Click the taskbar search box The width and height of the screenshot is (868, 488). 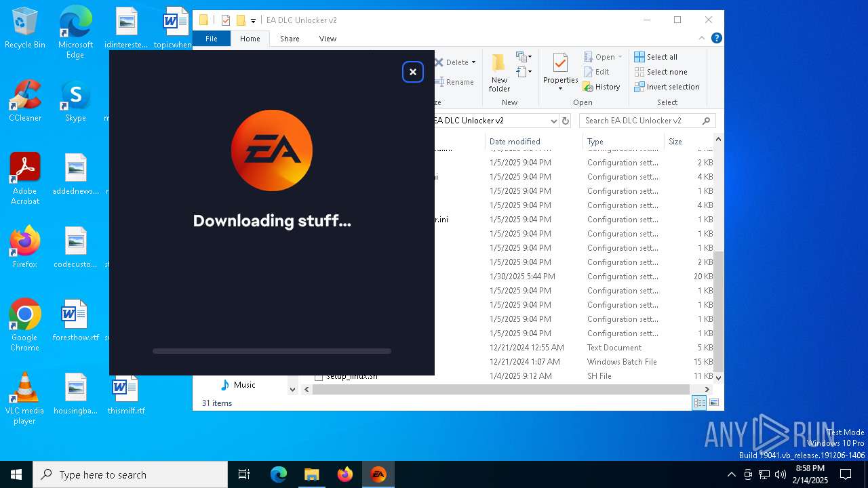point(130,474)
